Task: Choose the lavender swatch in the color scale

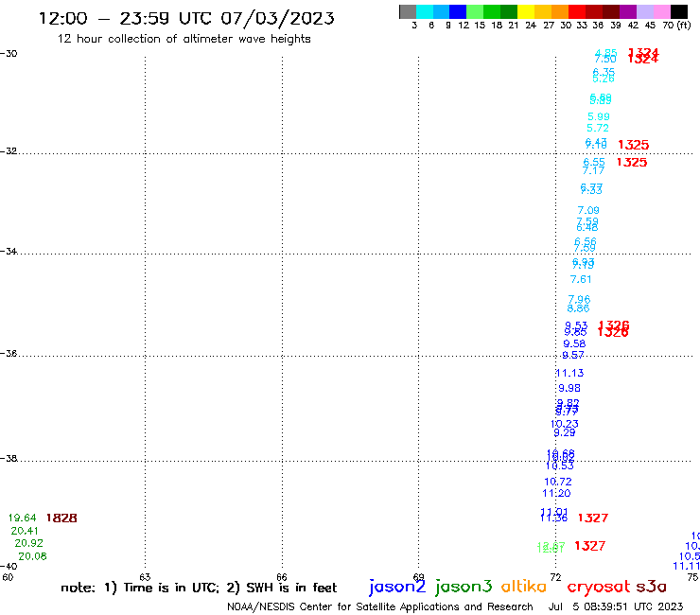Action: coord(645,11)
